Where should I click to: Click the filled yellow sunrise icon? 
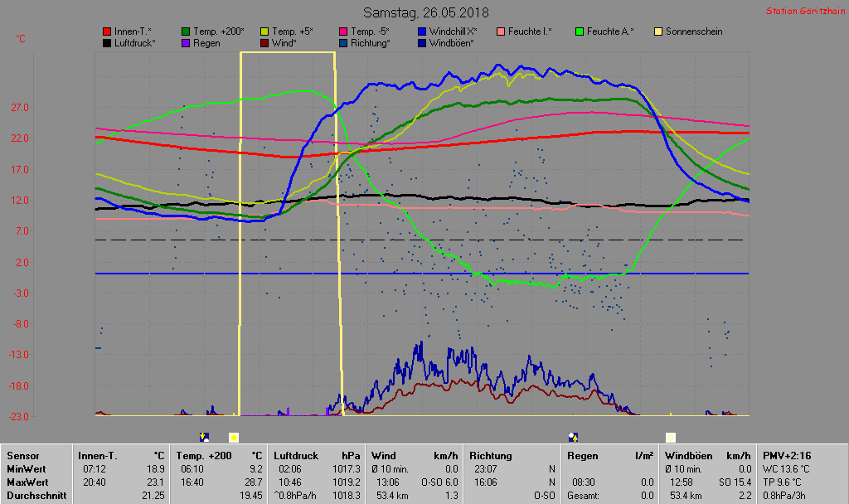click(234, 438)
